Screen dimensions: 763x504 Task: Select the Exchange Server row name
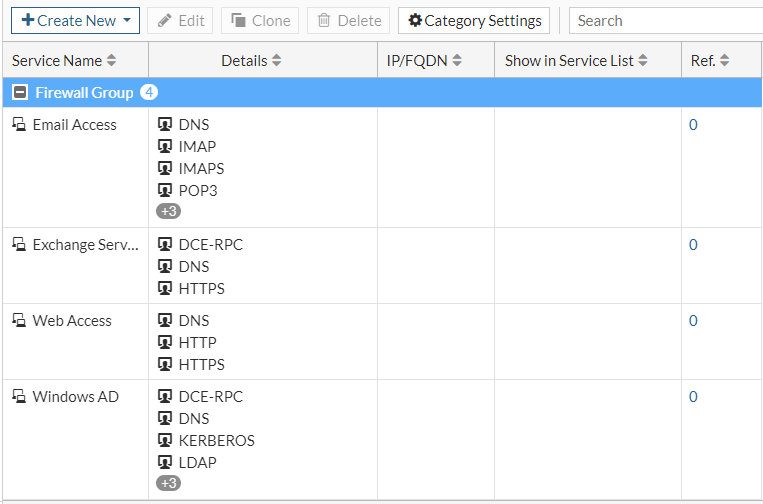coord(86,245)
